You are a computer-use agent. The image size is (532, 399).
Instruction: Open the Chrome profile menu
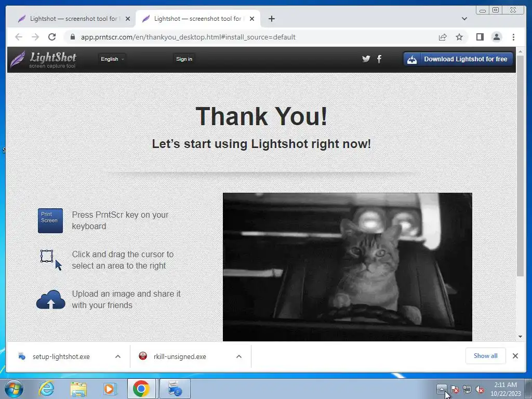click(x=496, y=37)
